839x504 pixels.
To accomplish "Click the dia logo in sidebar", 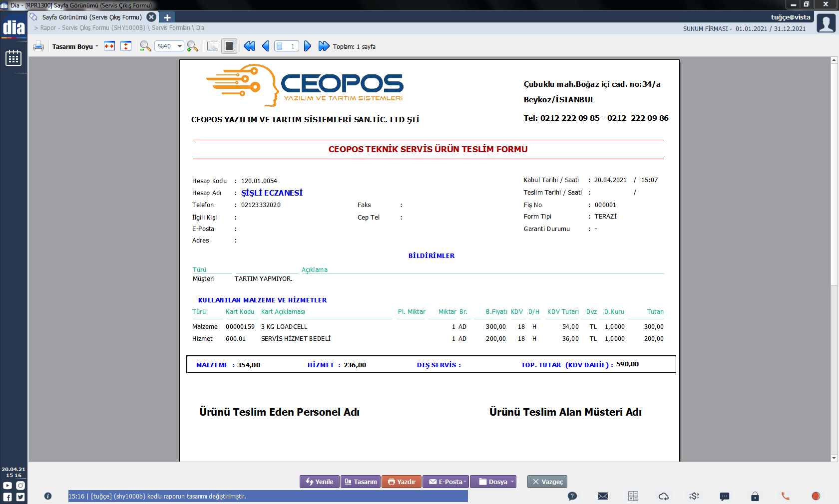I will 13,28.
